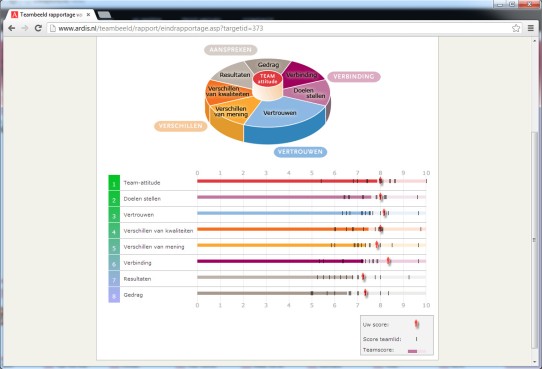Open a new browser tab
Viewport: 542px width, 369px height.
[x=104, y=15]
